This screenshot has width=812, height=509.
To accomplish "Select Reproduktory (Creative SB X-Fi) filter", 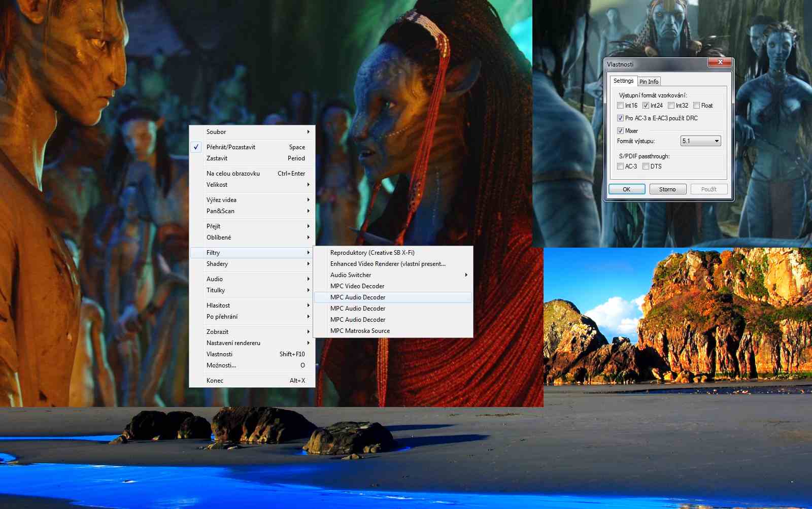I will tap(393, 253).
